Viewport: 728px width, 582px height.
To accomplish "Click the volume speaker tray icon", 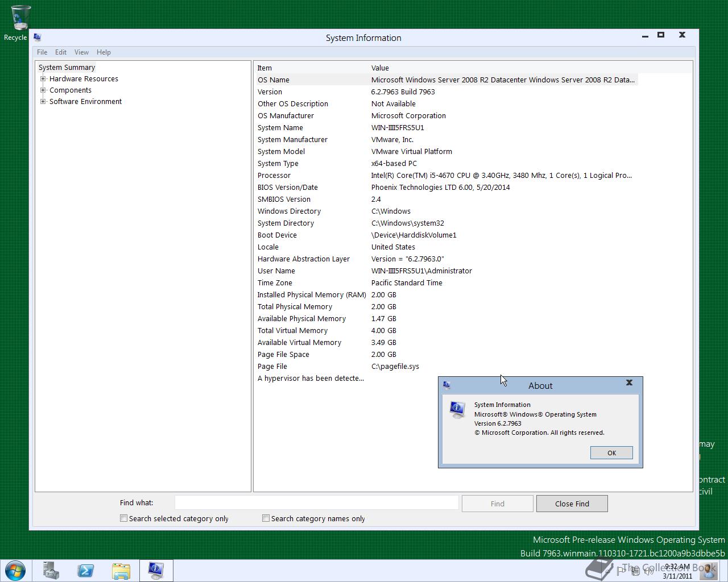I will click(648, 571).
